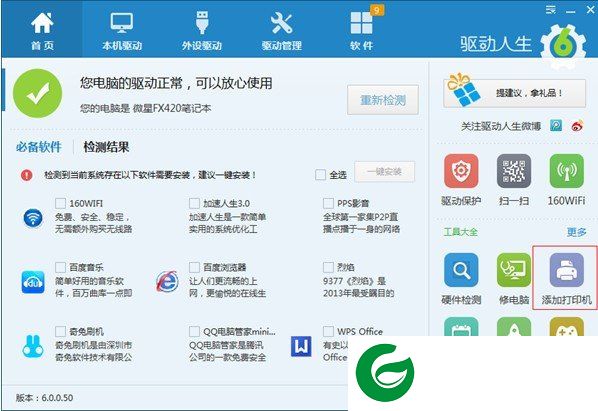Click the 160WIFI blue wifi app icon

pos(33,218)
